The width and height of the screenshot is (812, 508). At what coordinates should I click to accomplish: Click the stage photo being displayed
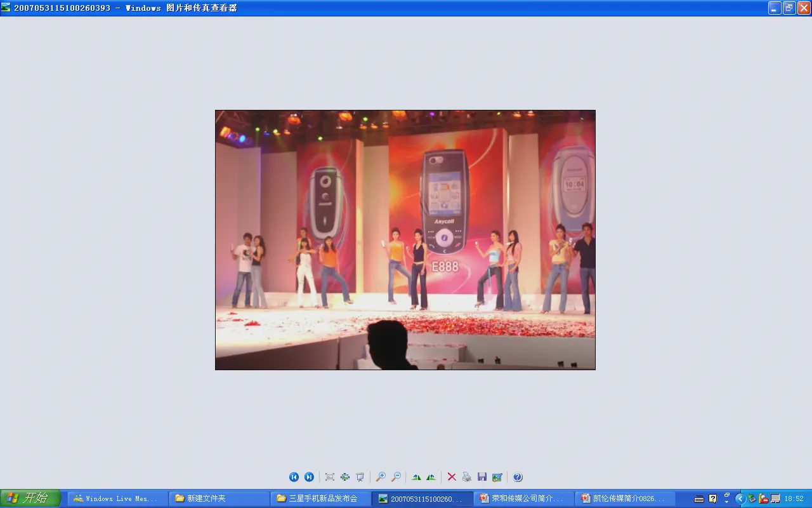[405, 240]
